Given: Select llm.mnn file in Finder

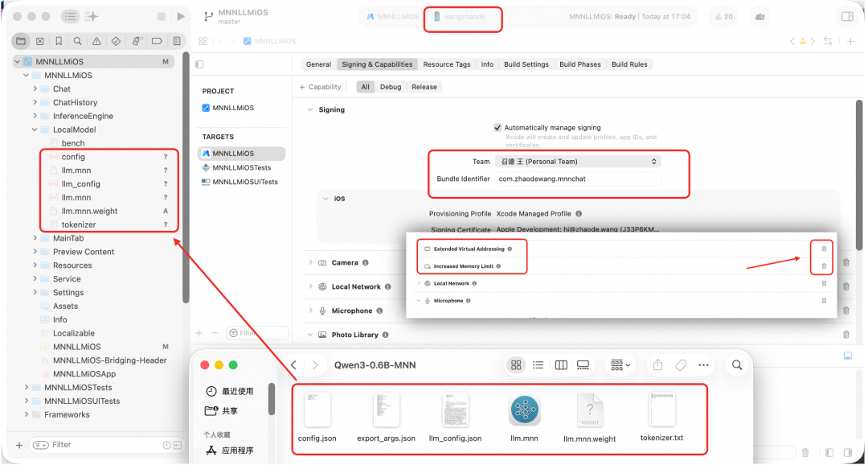Looking at the screenshot, I should 524,418.
